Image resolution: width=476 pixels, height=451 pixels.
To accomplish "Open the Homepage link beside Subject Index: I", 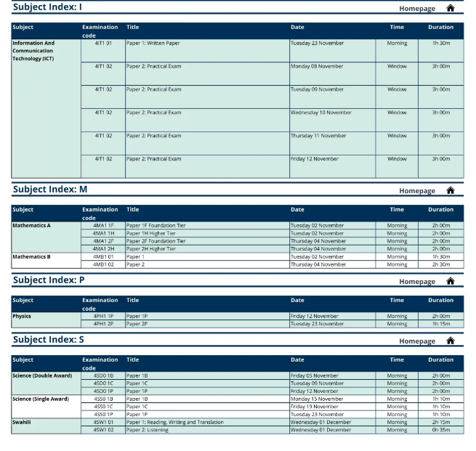I will [417, 9].
